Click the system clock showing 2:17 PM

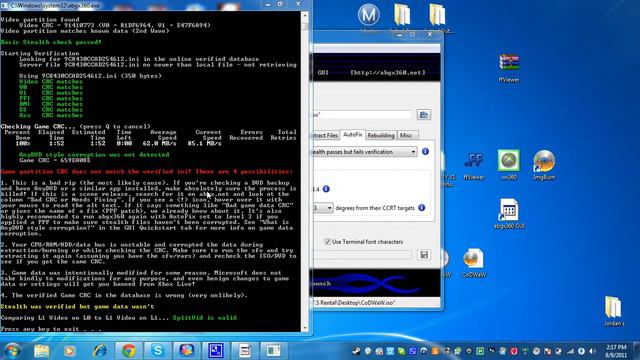(x=616, y=351)
